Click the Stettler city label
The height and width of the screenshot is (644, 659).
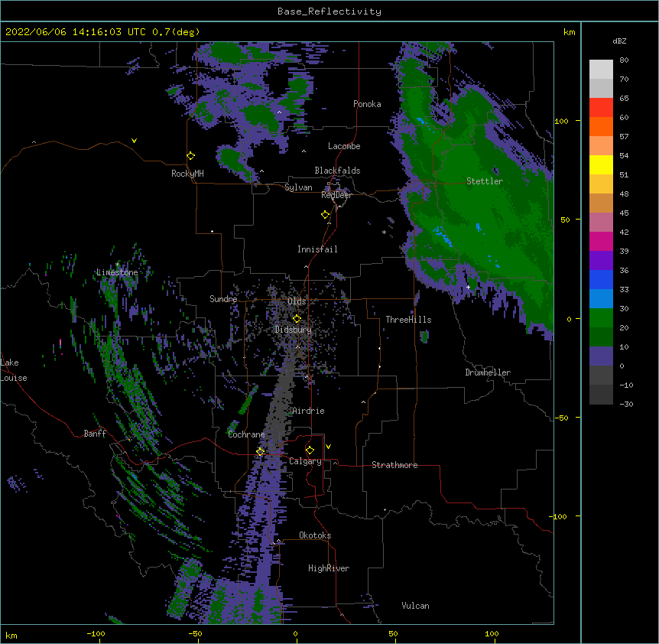pyautogui.click(x=485, y=181)
